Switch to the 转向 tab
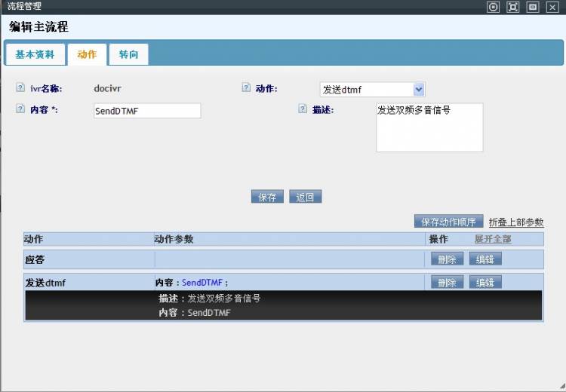 click(x=128, y=54)
